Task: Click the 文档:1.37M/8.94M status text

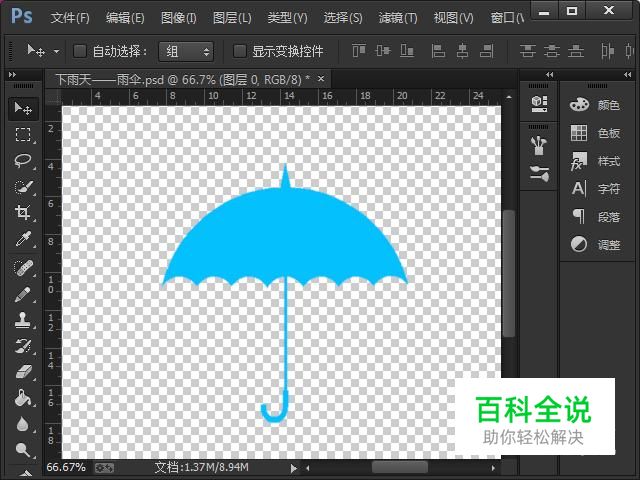Action: 201,467
